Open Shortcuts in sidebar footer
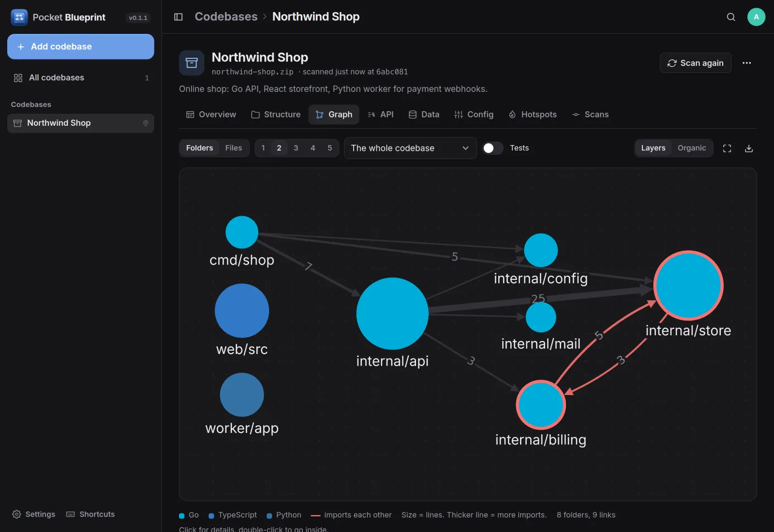Image resolution: width=774 pixels, height=532 pixels. pyautogui.click(x=90, y=514)
